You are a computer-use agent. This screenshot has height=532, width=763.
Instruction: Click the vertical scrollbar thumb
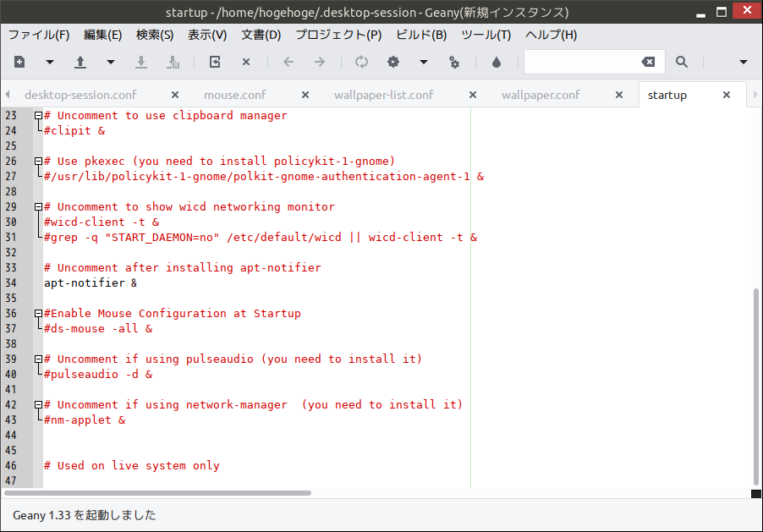click(755, 387)
